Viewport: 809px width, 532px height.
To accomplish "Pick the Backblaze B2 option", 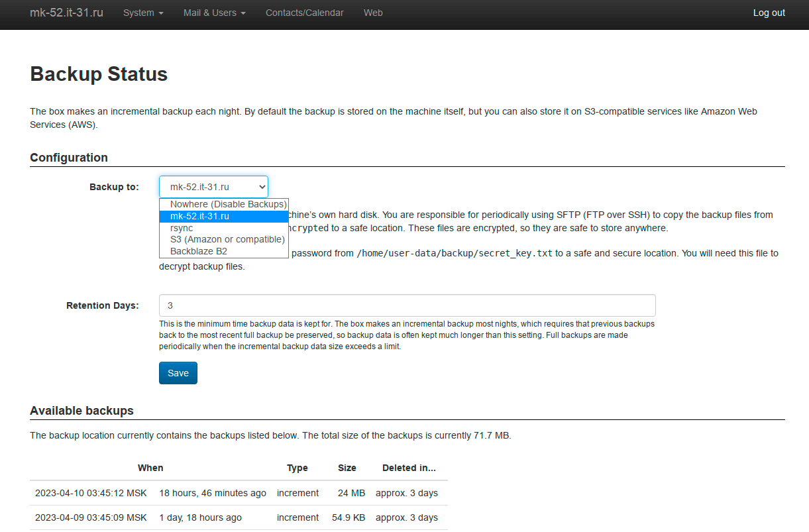I will [x=223, y=251].
